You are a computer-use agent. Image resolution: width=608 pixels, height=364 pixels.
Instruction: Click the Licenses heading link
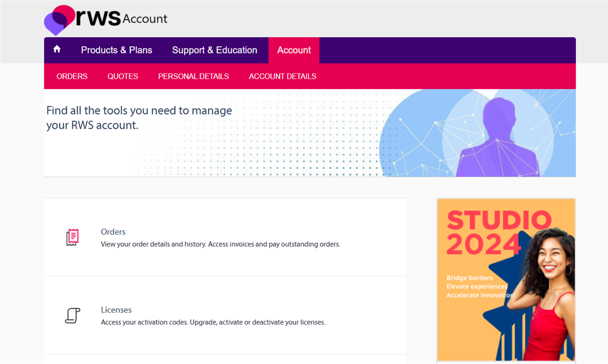[116, 310]
